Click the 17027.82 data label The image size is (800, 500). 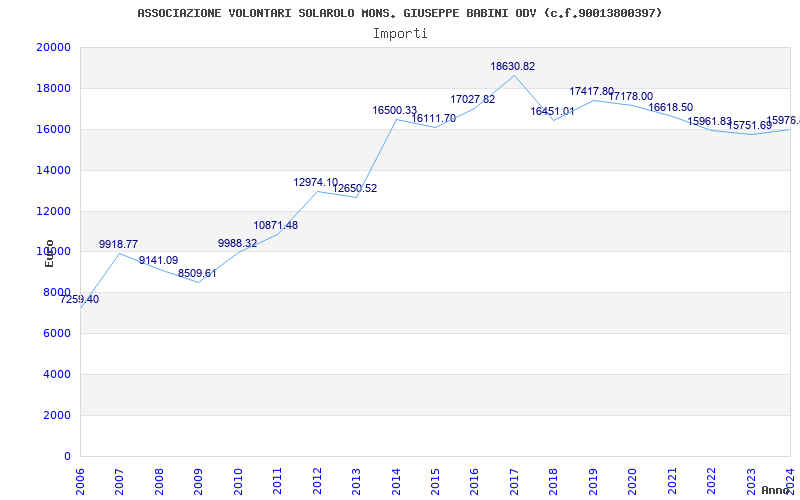[x=472, y=99]
